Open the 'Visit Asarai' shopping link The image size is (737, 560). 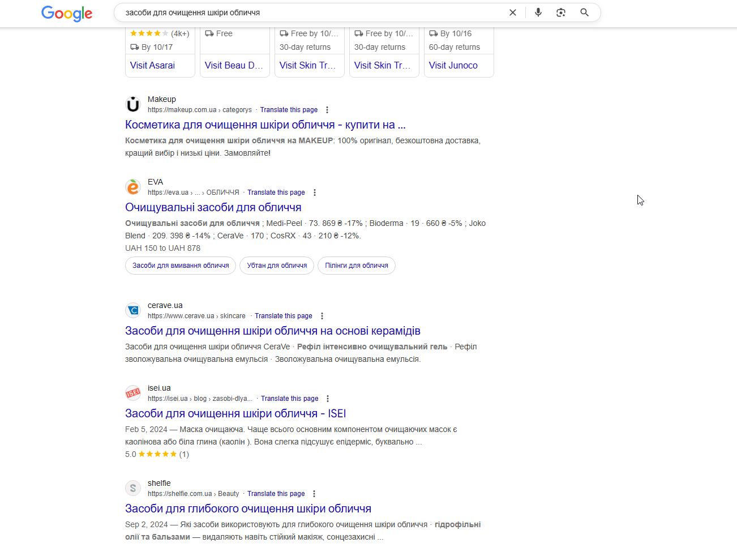tap(152, 65)
